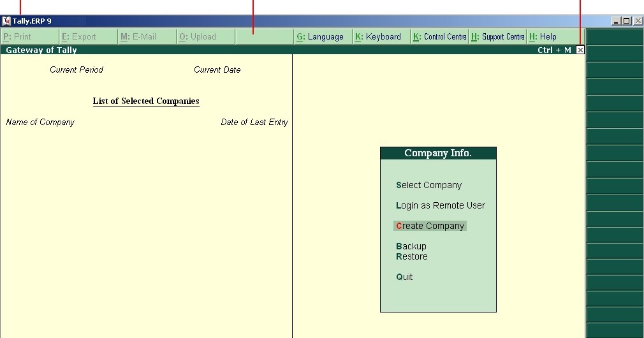Screen dimensions: 644x338
Task: Select Backup in Company Info menu
Action: pyautogui.click(x=411, y=246)
